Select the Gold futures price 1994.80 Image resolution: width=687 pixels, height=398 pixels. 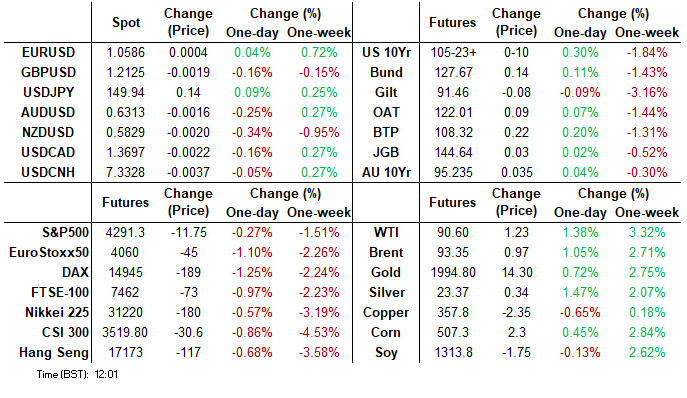[453, 273]
